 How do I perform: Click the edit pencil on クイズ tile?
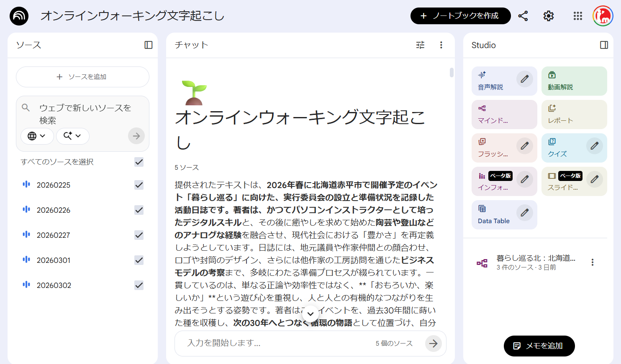[x=594, y=146]
